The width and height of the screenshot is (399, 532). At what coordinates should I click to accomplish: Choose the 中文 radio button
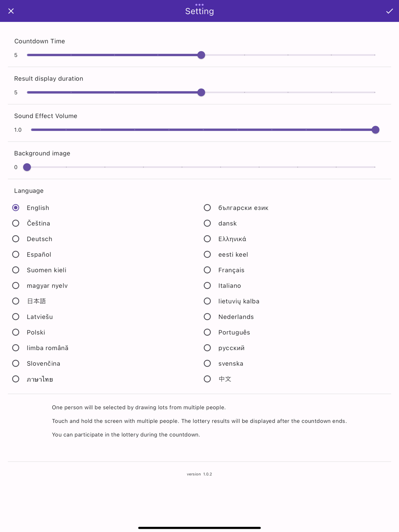point(207,379)
